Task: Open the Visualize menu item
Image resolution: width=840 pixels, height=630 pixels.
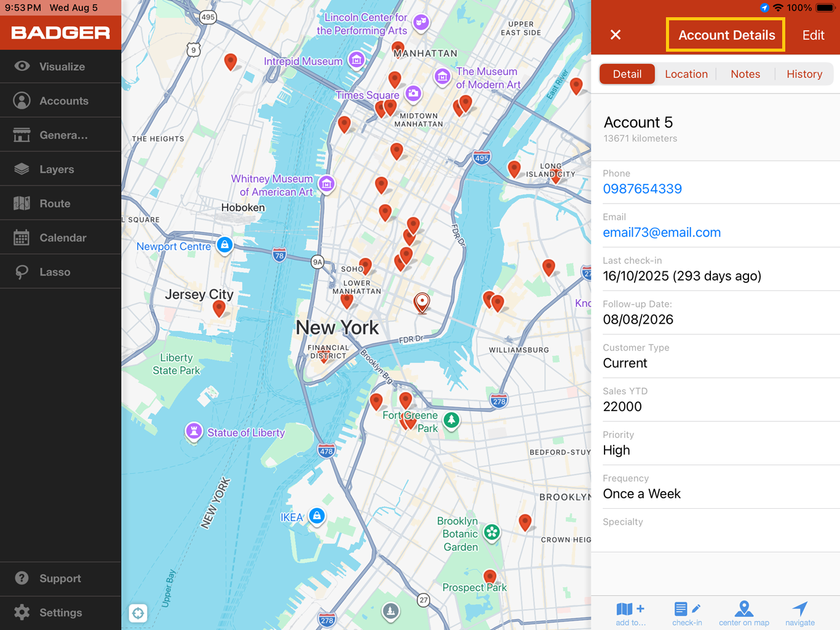Action: point(60,66)
